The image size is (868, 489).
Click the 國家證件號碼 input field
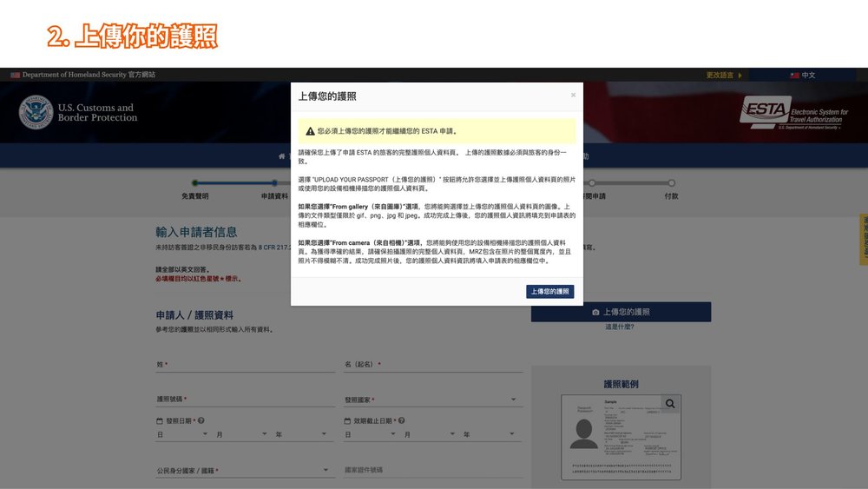(433, 470)
